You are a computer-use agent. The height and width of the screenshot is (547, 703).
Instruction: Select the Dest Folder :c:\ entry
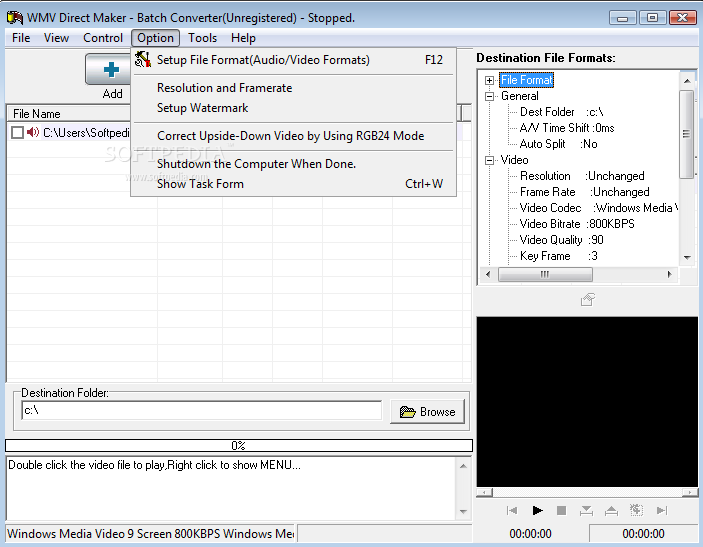561,112
